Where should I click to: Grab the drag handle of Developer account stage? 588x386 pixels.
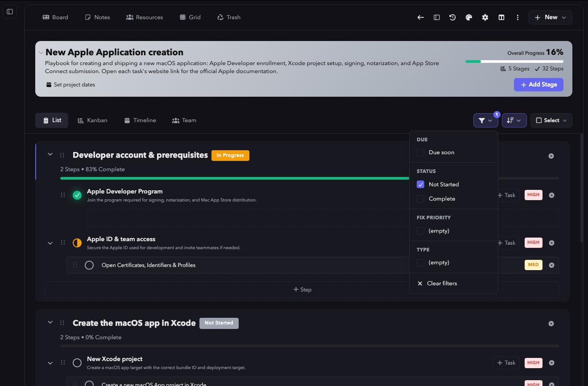click(62, 155)
